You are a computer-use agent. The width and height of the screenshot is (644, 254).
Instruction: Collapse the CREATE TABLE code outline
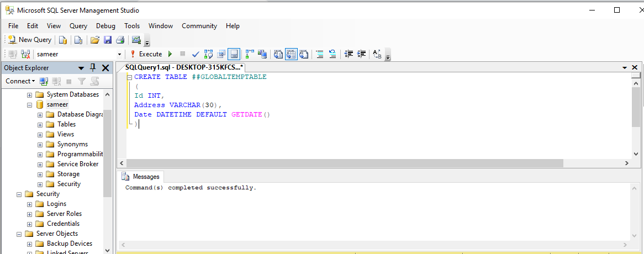[129, 77]
